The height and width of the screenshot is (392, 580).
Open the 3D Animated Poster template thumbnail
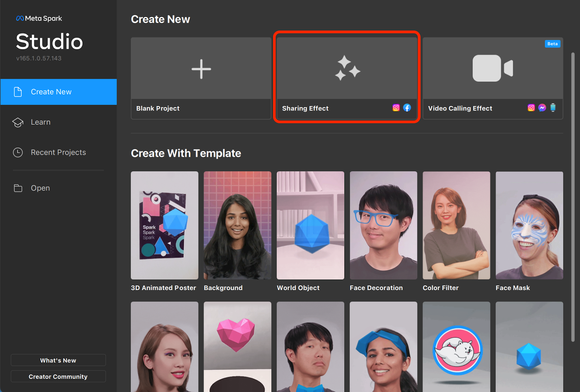click(165, 225)
